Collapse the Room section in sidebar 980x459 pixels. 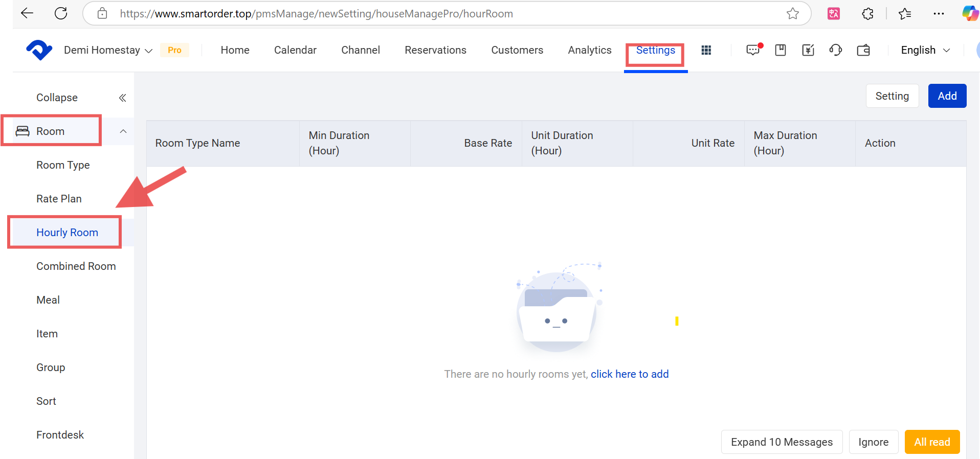[x=123, y=131]
